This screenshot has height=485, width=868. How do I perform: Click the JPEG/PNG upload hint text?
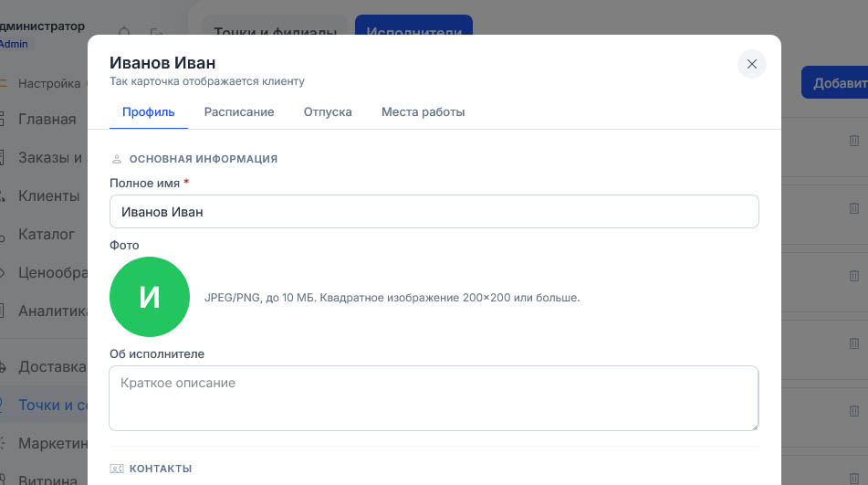click(392, 298)
